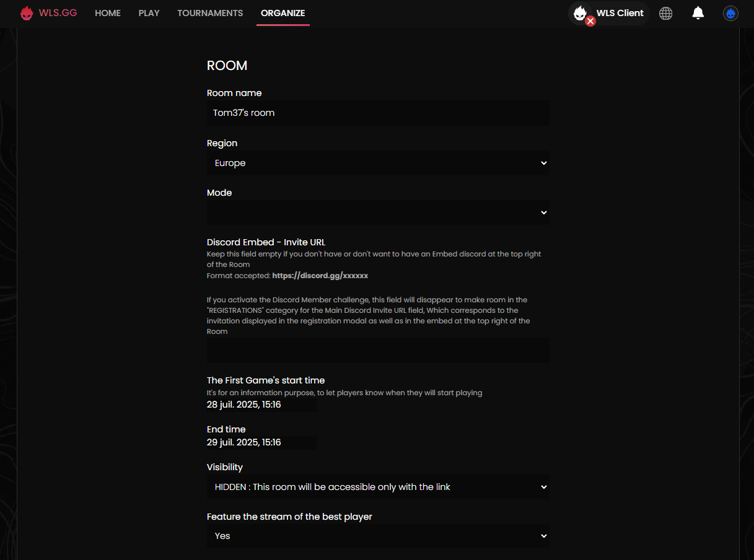
Task: Expand the stream feature Yes dropdown
Action: pyautogui.click(x=378, y=535)
